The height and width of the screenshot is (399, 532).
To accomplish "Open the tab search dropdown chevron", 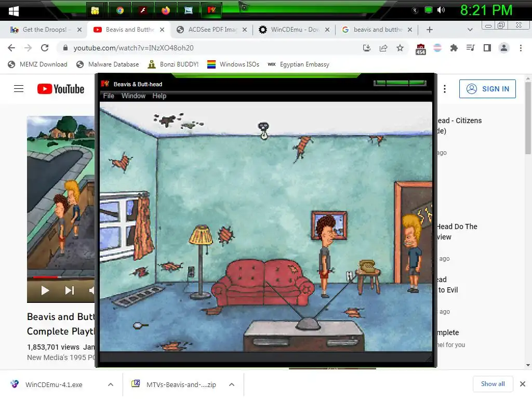I will click(470, 30).
